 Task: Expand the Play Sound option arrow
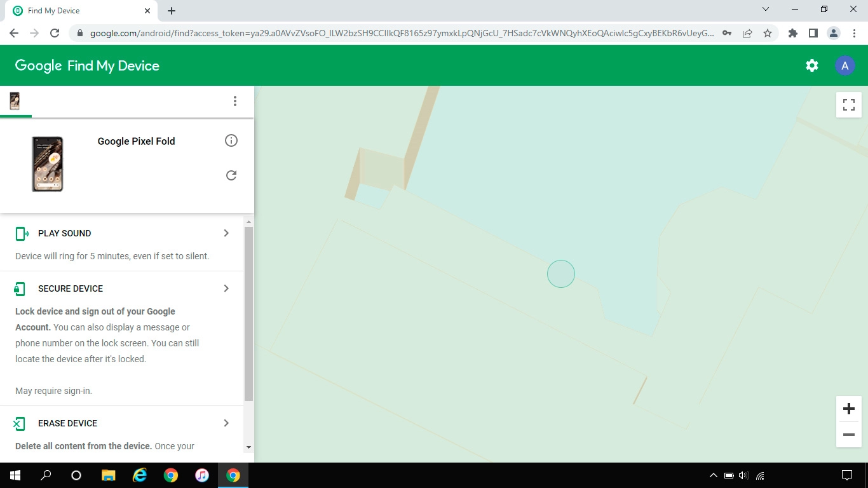pos(226,233)
